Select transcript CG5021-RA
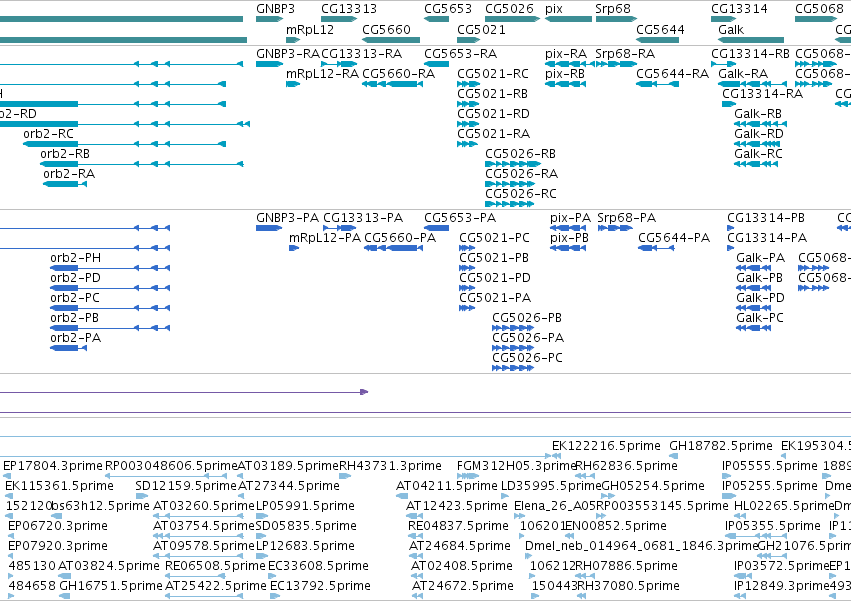The image size is (851, 601). pos(493,134)
